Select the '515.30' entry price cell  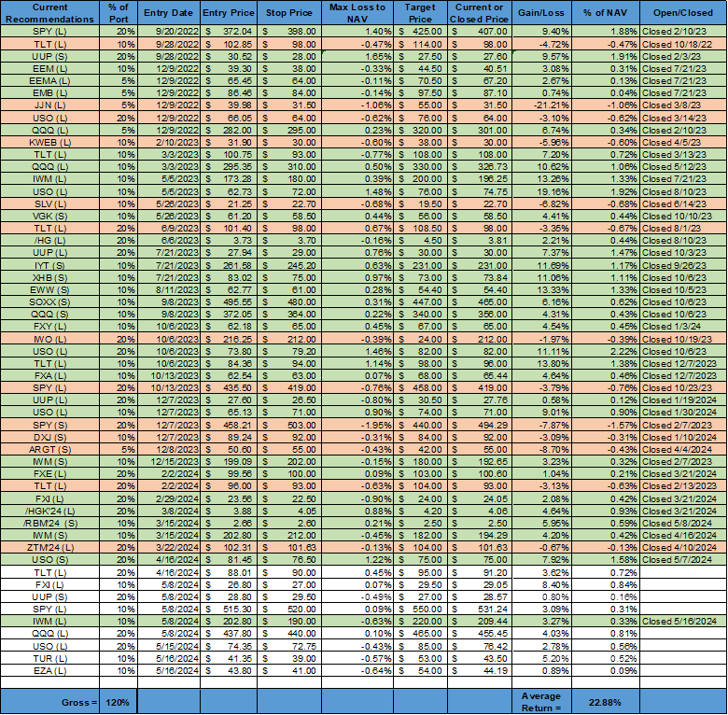[229, 610]
